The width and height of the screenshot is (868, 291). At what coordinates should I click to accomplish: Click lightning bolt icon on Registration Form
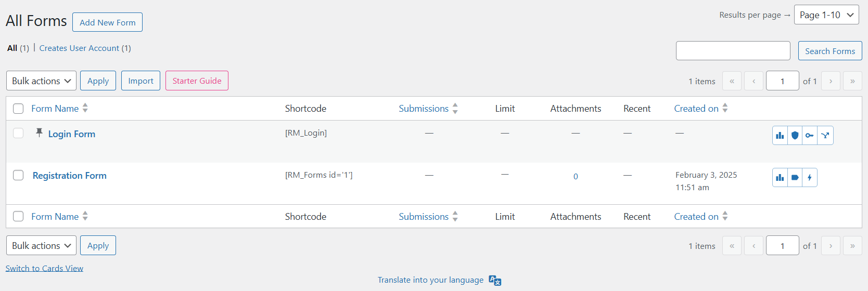(x=810, y=178)
